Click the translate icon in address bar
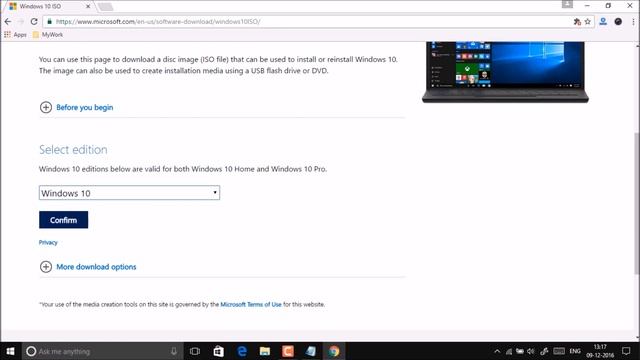Screen dimensions: 640x360 click(577, 22)
